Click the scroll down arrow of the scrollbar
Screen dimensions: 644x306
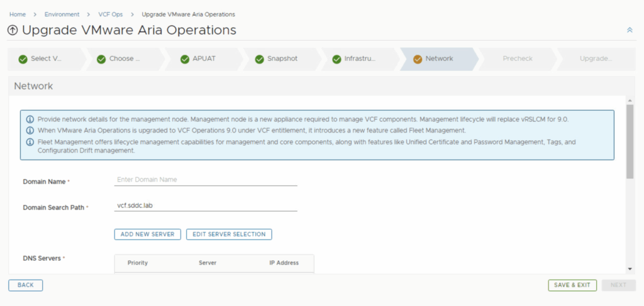click(630, 269)
